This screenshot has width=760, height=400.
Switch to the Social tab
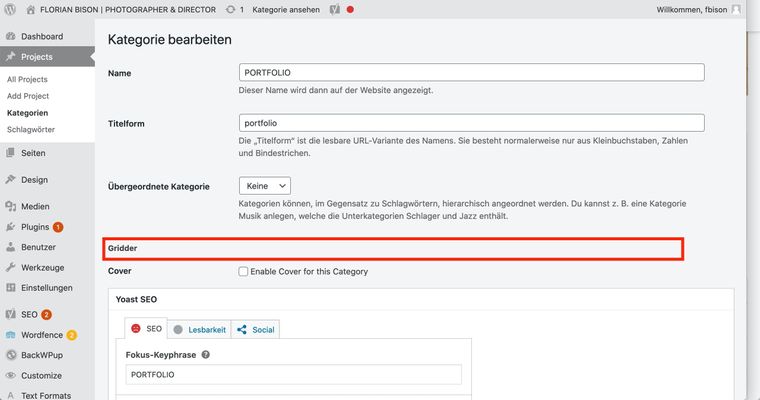click(x=256, y=328)
